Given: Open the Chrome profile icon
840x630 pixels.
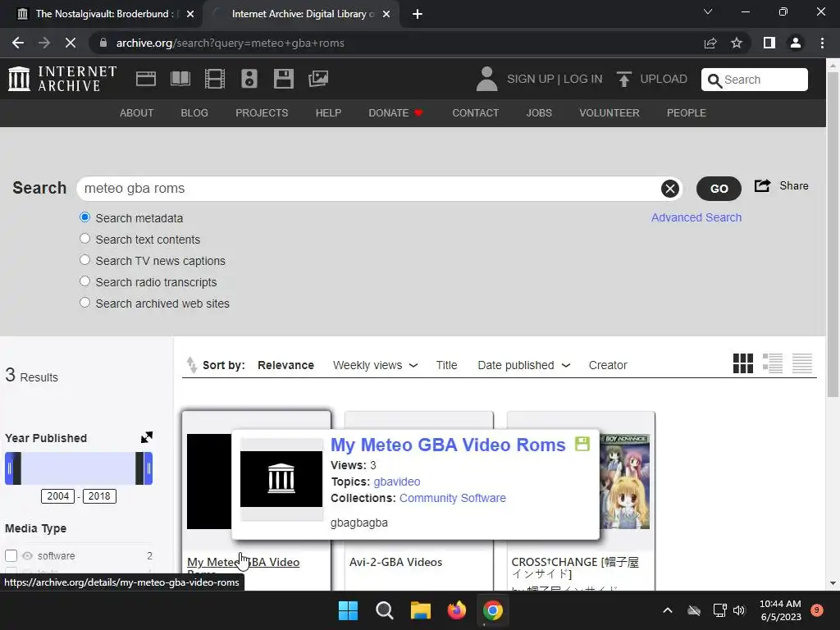Looking at the screenshot, I should click(796, 43).
